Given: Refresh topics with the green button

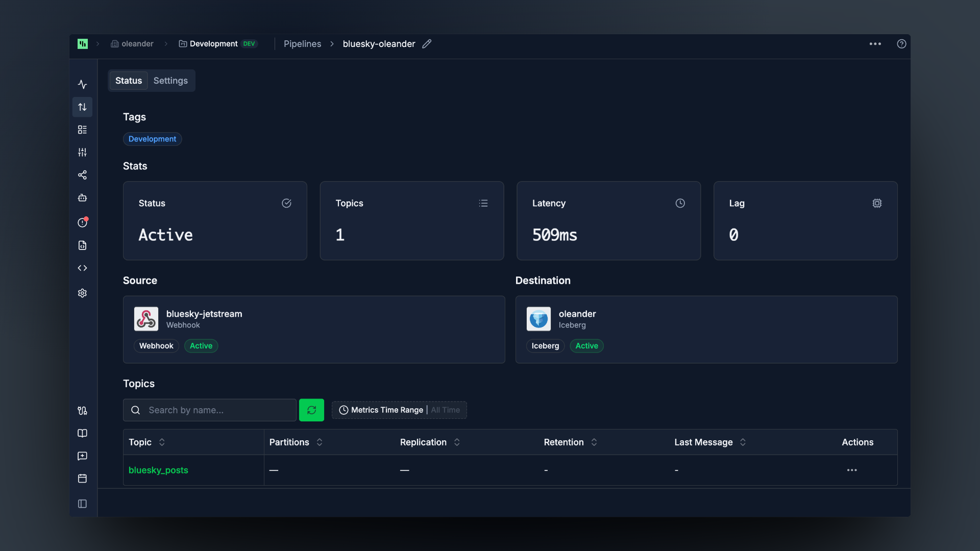Looking at the screenshot, I should click(x=311, y=410).
